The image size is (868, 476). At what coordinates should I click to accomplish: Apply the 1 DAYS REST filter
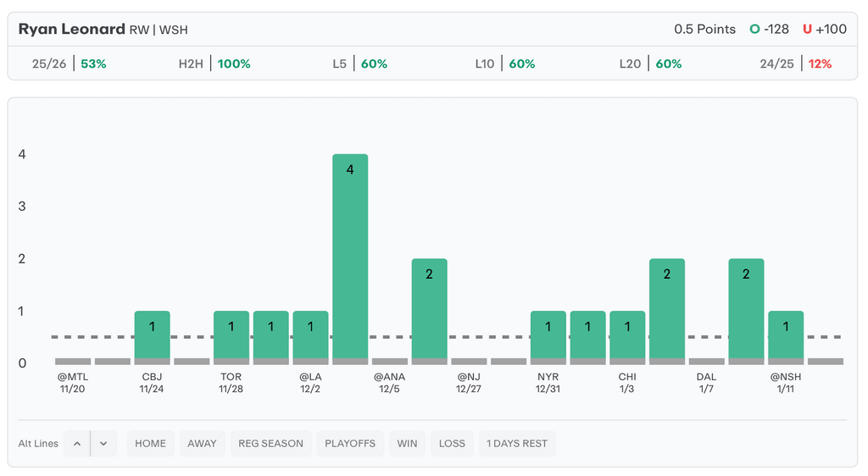(517, 443)
